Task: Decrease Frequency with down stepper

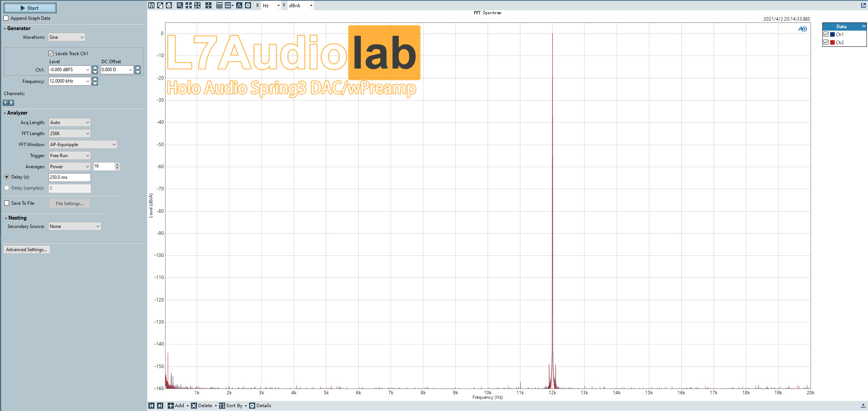Action: [95, 83]
